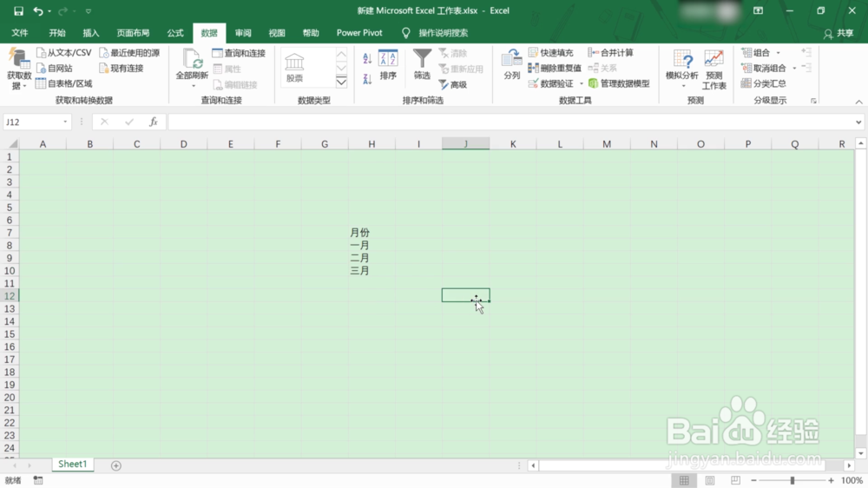The width and height of the screenshot is (868, 488).
Task: Click the 分列 text to columns button
Action: tap(511, 64)
